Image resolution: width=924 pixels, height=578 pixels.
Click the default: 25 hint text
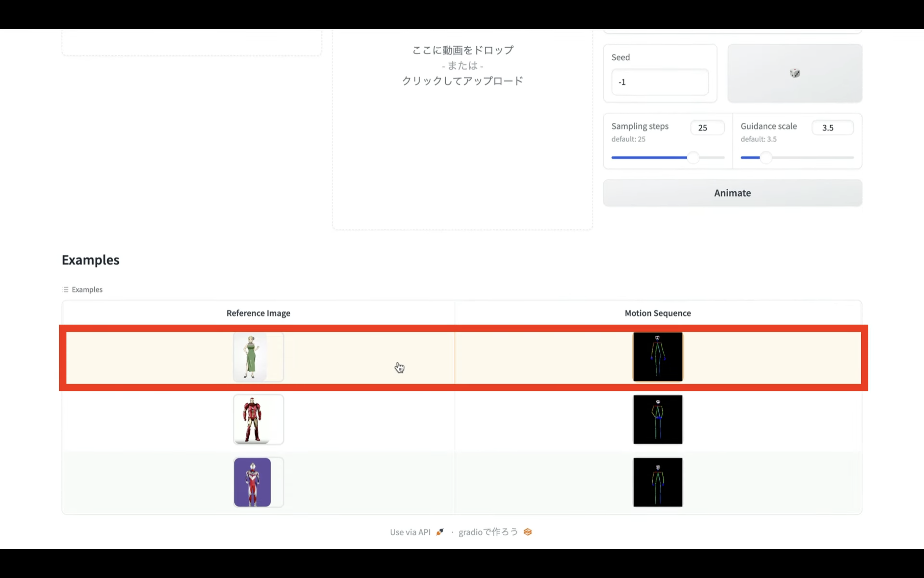pyautogui.click(x=629, y=139)
